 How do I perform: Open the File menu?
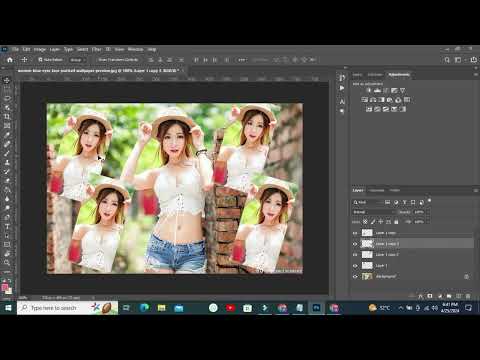coord(15,49)
